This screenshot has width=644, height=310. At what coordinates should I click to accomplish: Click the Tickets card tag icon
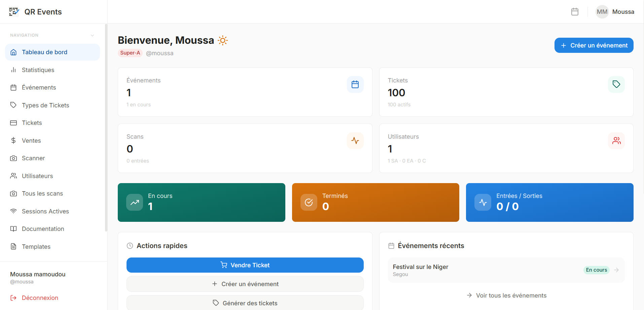tap(616, 84)
